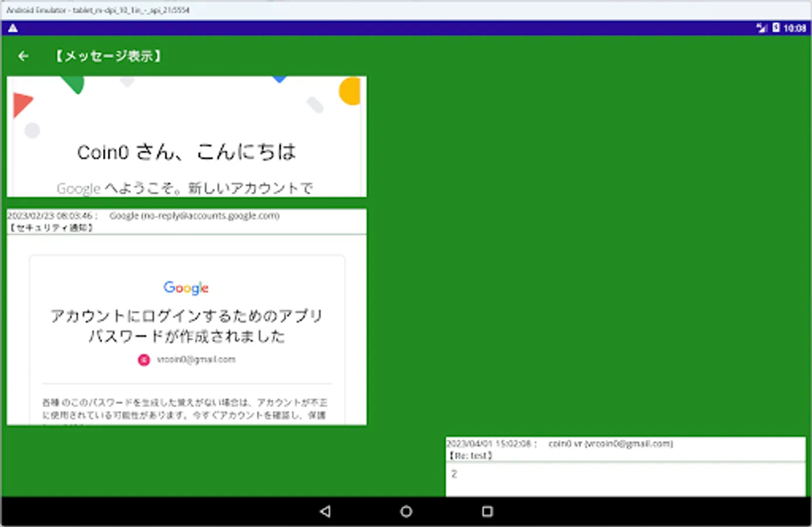Click the Android Emulator window title
The image size is (812, 527).
click(x=98, y=10)
